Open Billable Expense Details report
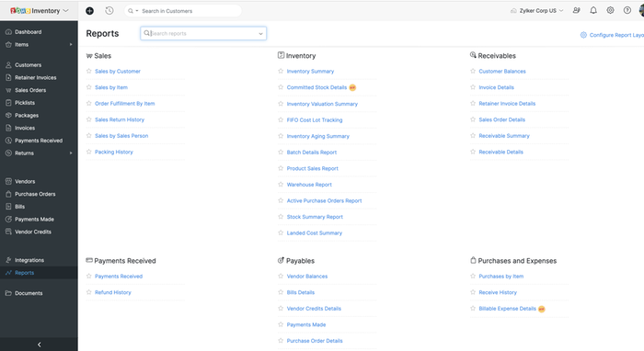 tap(507, 309)
